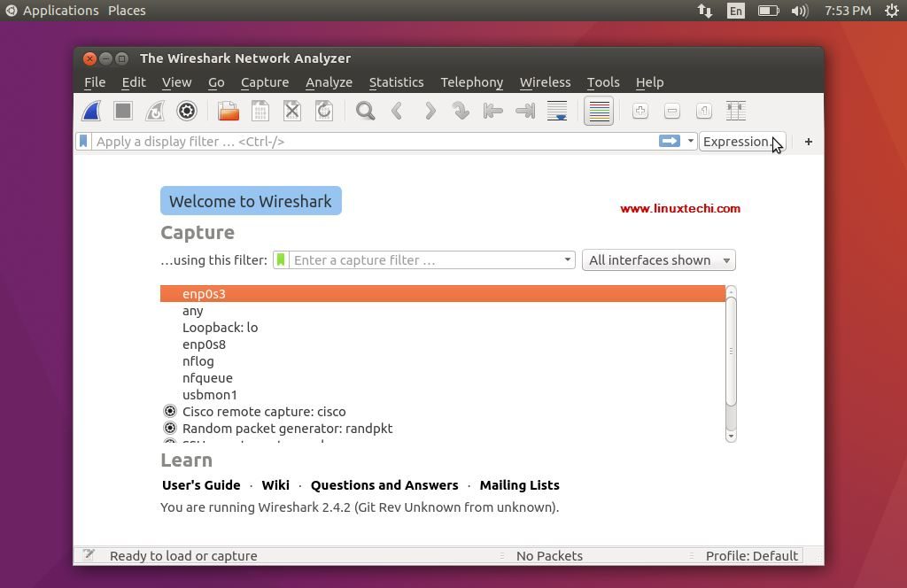Click the Open capture file icon
The height and width of the screenshot is (588, 907).
coord(227,111)
